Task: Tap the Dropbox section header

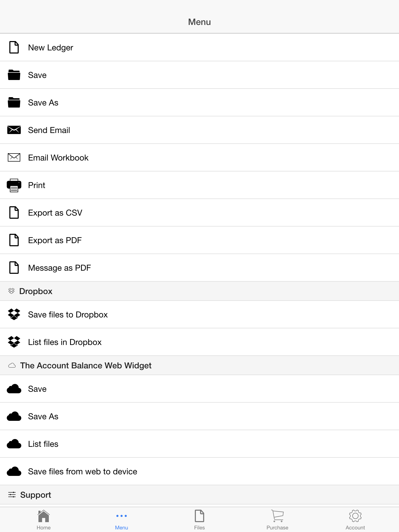Action: point(199,291)
